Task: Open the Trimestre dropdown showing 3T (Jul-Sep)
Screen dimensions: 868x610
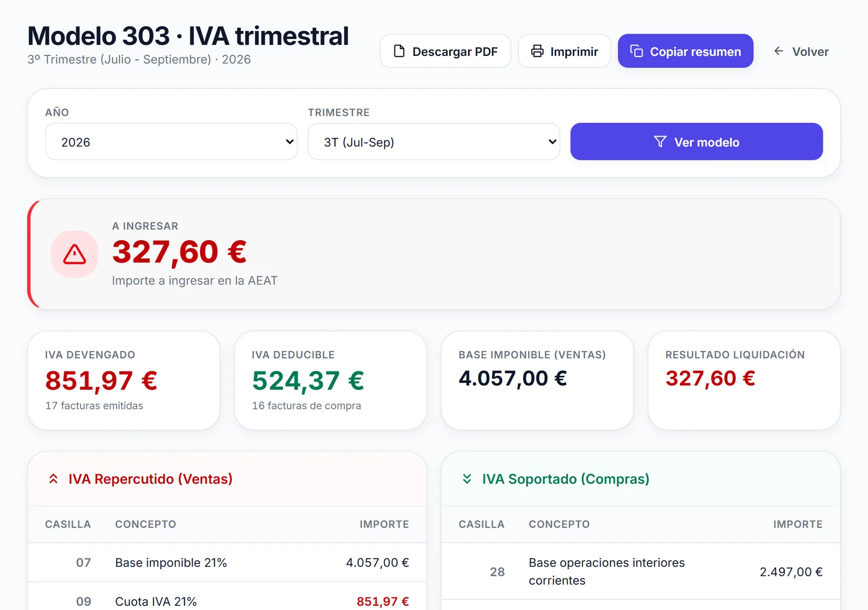Action: [433, 142]
